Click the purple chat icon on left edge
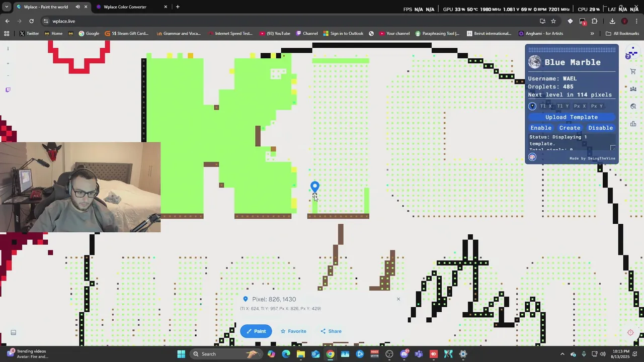The image size is (644, 362). point(8,89)
